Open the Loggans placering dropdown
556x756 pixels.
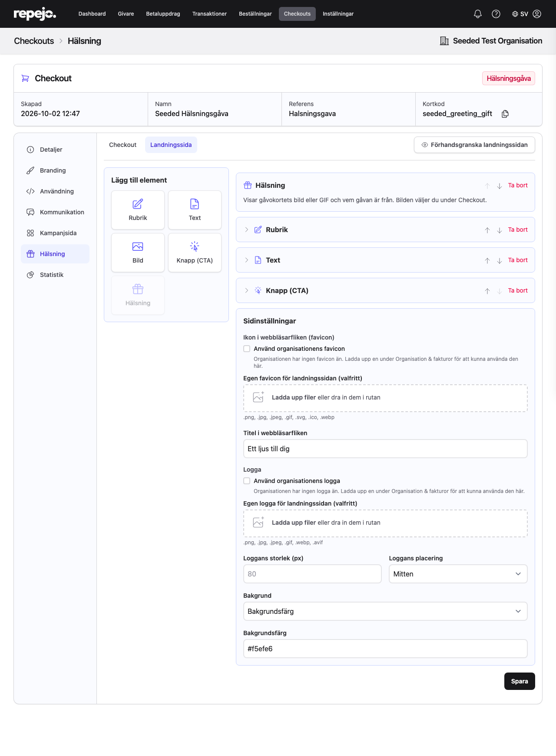point(458,574)
